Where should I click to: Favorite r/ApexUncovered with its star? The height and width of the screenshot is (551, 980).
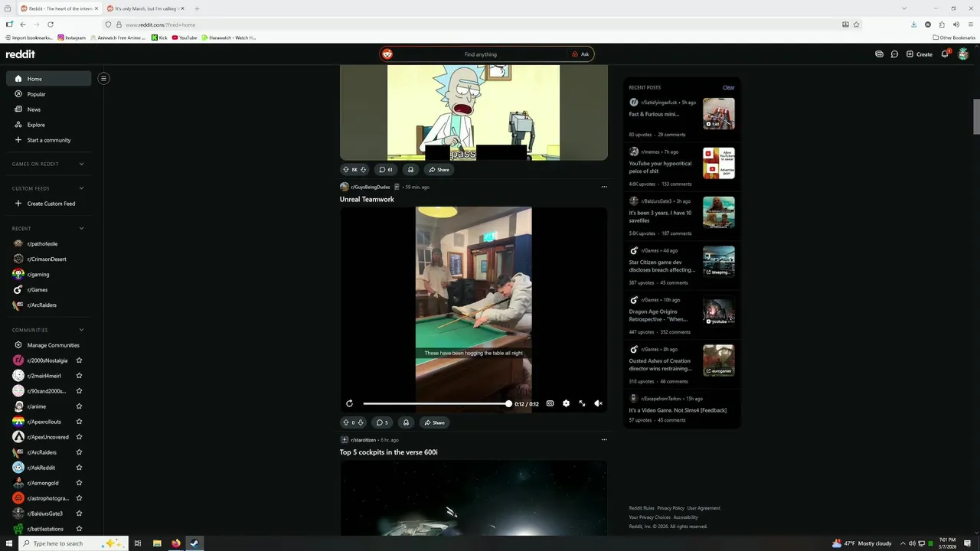pyautogui.click(x=79, y=437)
